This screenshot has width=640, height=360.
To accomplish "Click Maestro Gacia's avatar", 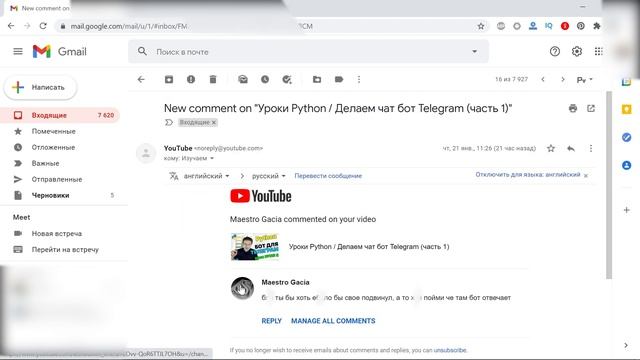I will [242, 288].
